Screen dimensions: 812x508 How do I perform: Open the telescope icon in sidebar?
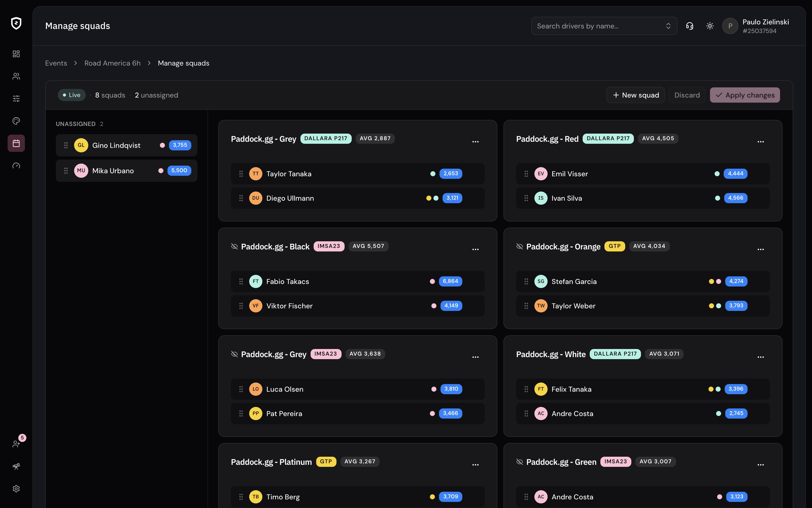pyautogui.click(x=16, y=466)
